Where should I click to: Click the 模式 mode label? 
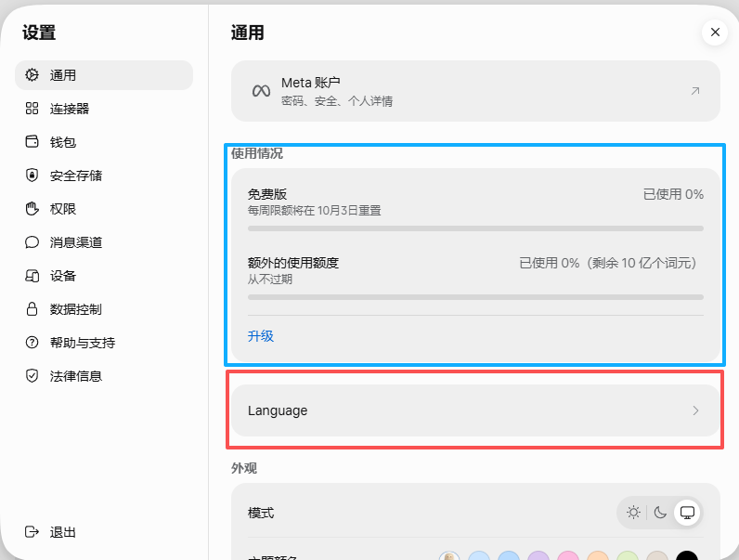click(261, 513)
